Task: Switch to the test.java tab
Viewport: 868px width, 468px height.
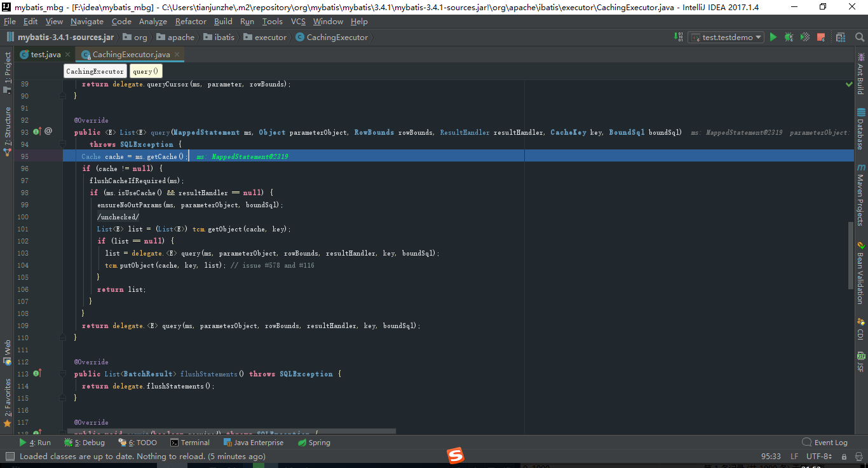Action: 44,54
